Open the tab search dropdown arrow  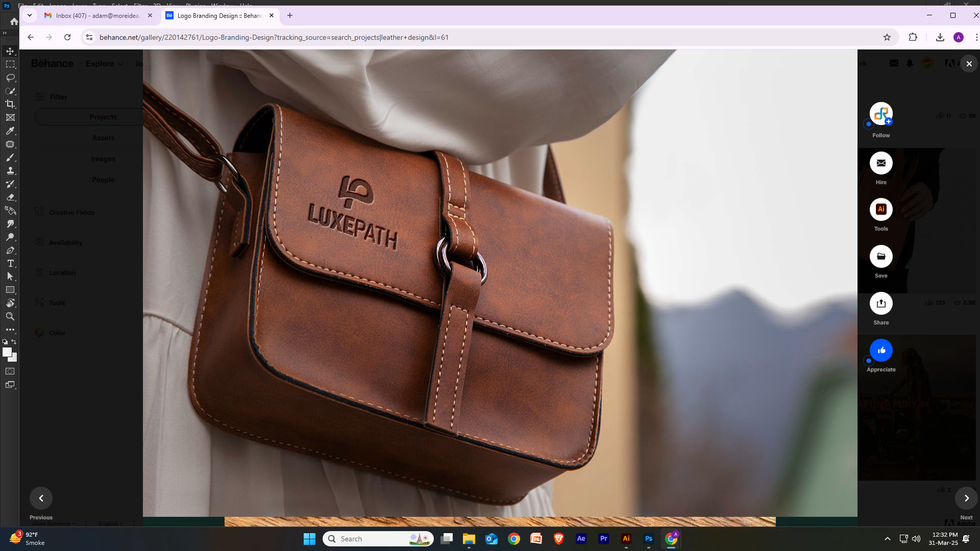click(30, 15)
